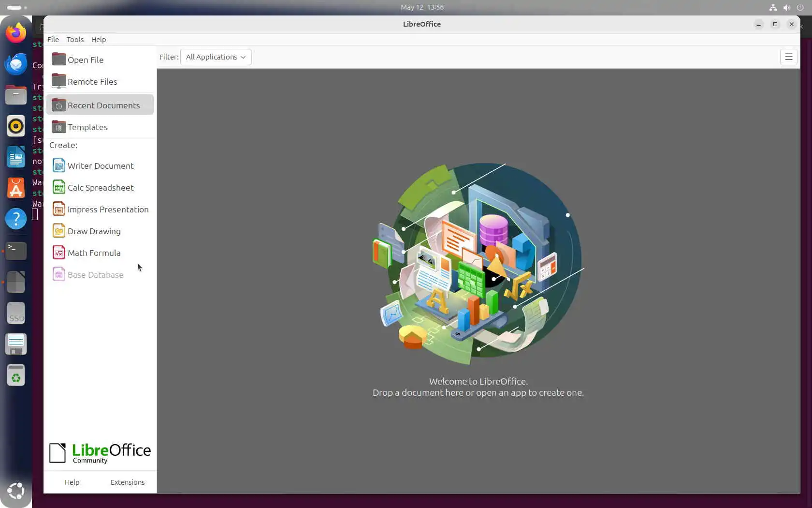
Task: Create a new Math Formula
Action: click(x=100, y=253)
